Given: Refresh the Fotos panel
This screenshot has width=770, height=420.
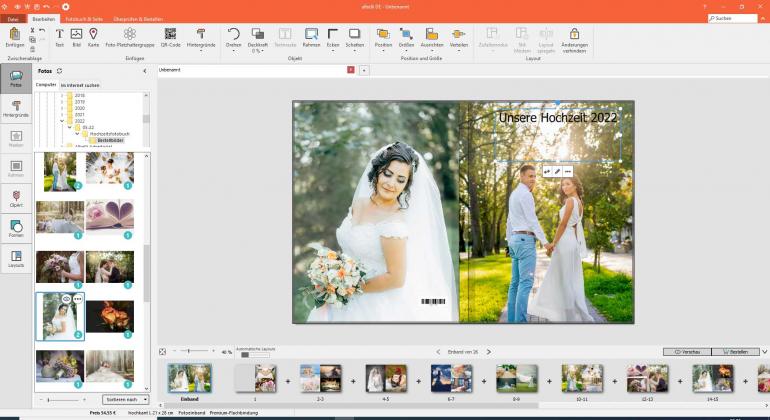Looking at the screenshot, I should point(59,71).
